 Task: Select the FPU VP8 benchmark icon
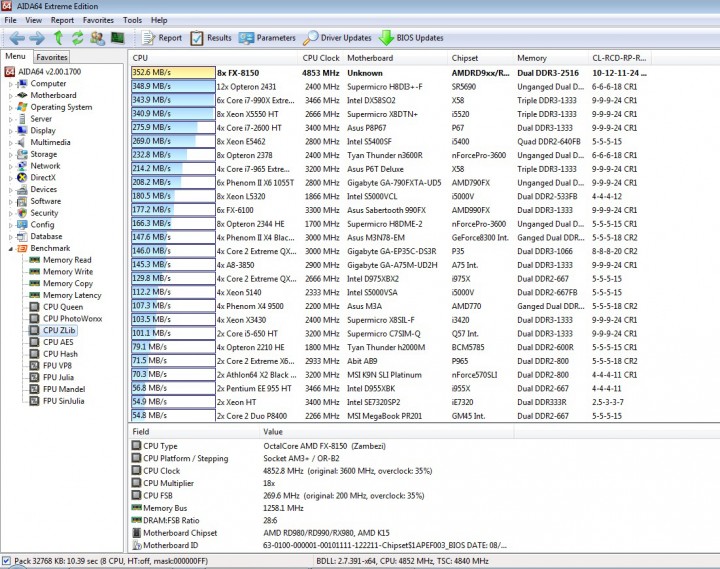(x=34, y=366)
